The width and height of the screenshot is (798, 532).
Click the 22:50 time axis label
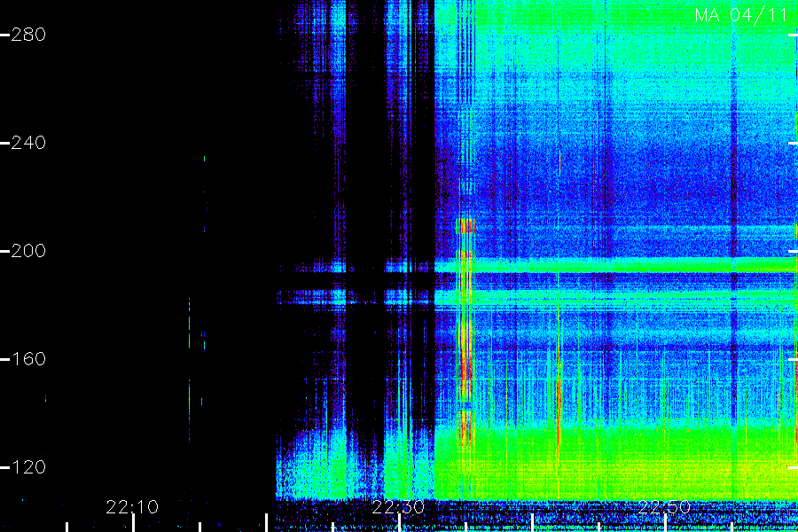click(664, 507)
